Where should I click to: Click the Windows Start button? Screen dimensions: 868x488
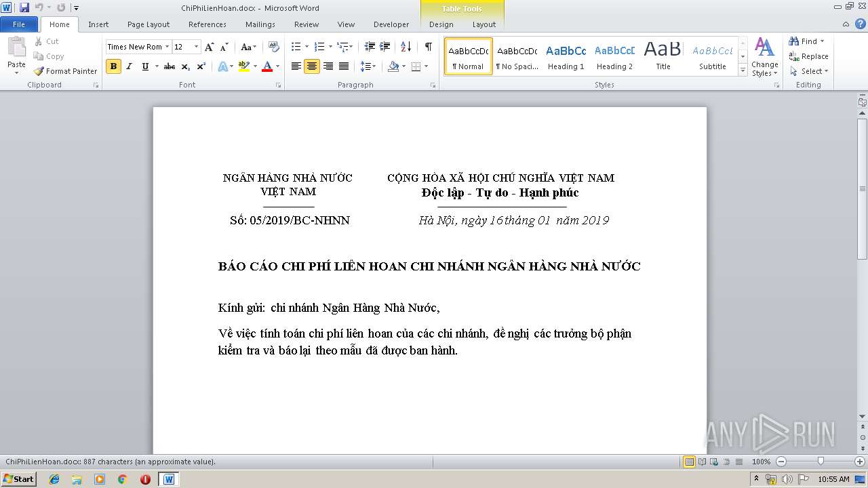point(18,479)
